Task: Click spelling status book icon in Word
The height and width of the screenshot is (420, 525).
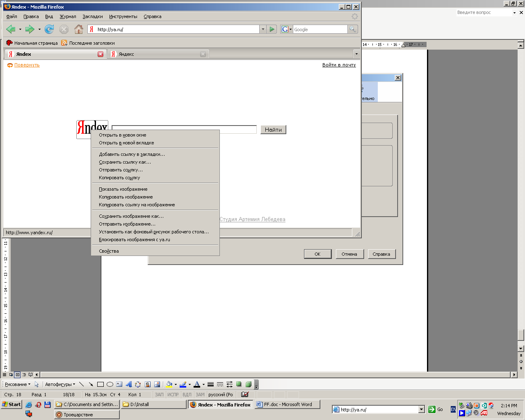Action: pyautogui.click(x=245, y=395)
